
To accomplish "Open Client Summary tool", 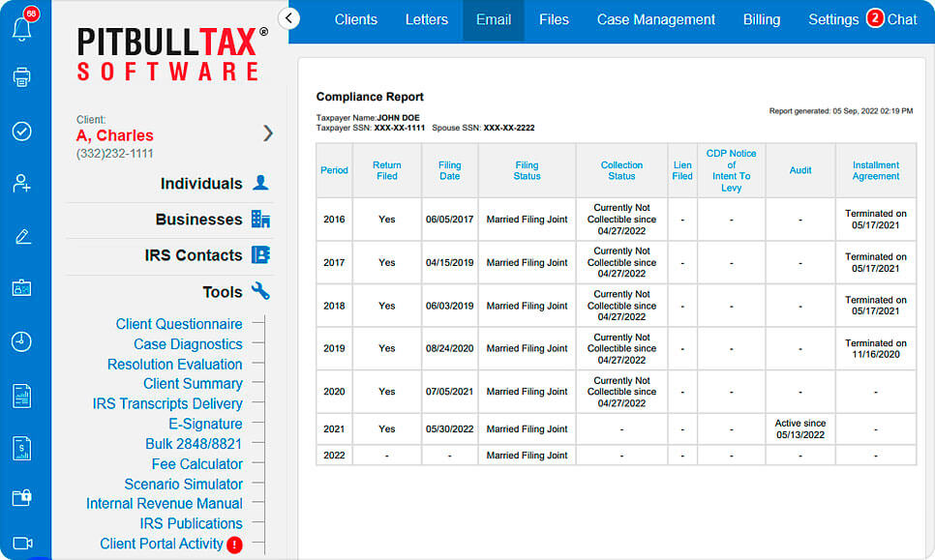I will click(x=193, y=384).
